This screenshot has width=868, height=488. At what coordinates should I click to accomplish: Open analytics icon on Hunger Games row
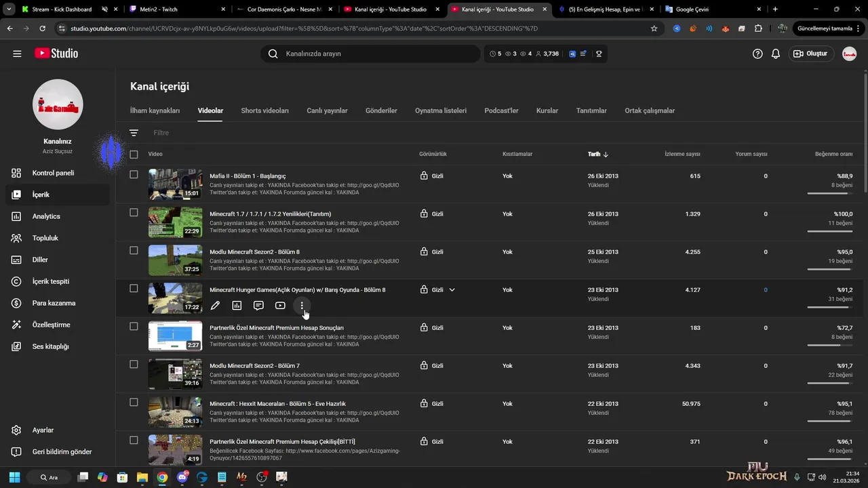click(x=237, y=306)
